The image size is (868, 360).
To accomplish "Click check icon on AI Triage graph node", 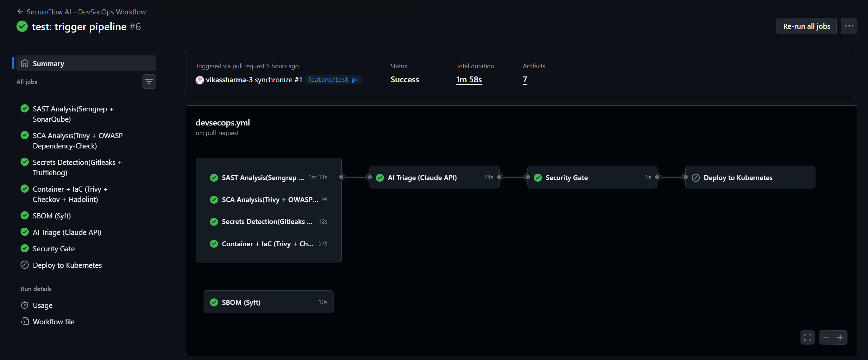I will (x=380, y=178).
